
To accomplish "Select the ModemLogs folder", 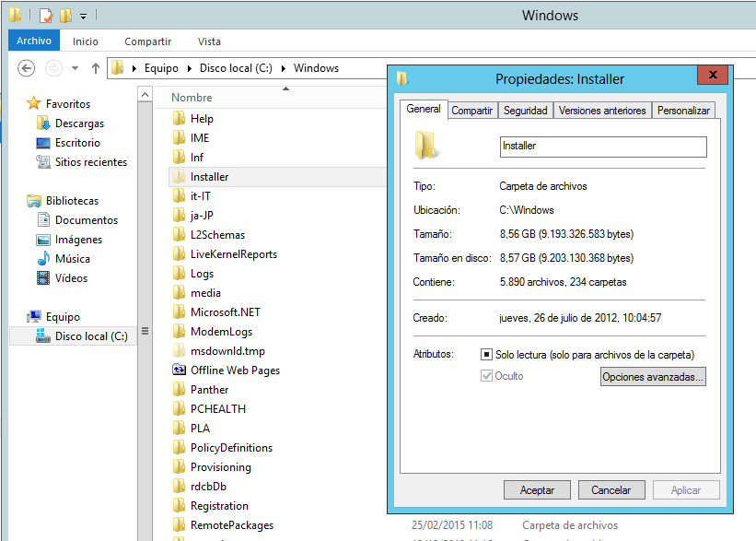I will coord(212,332).
